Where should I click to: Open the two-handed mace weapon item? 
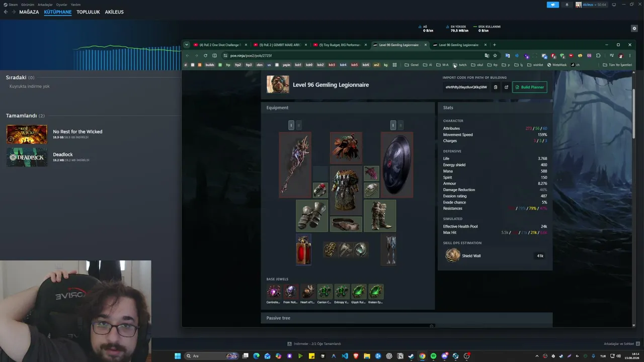coord(295,165)
